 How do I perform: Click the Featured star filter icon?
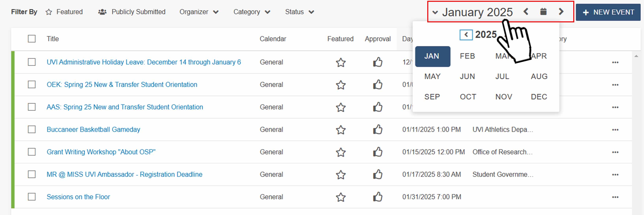point(49,12)
